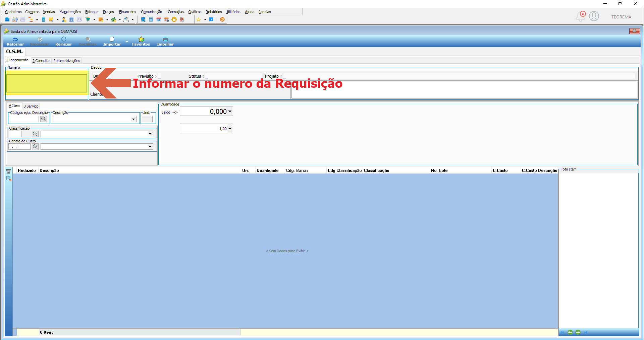Click the orange power icon in toolbar
This screenshot has width=644, height=340.
pos(222,19)
